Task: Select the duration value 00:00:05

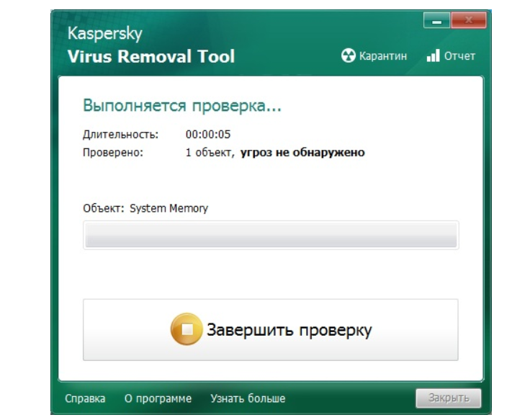Action: [208, 134]
